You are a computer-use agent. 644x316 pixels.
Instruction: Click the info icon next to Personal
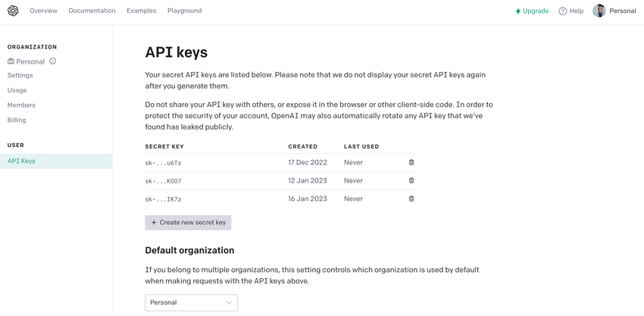[x=53, y=61]
